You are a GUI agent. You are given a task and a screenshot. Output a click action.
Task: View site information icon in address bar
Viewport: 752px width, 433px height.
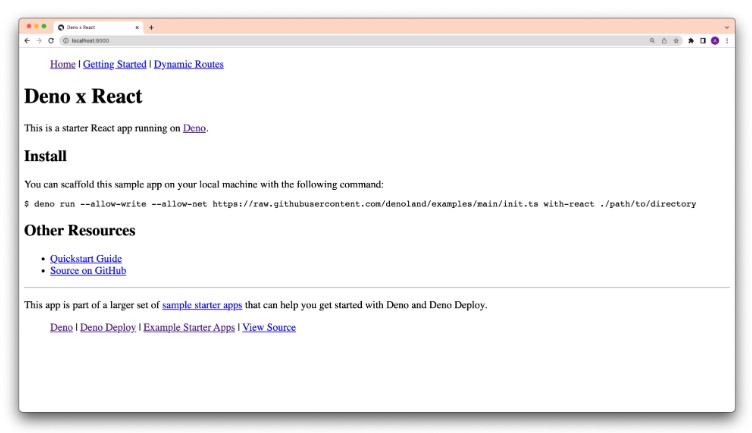click(x=65, y=41)
